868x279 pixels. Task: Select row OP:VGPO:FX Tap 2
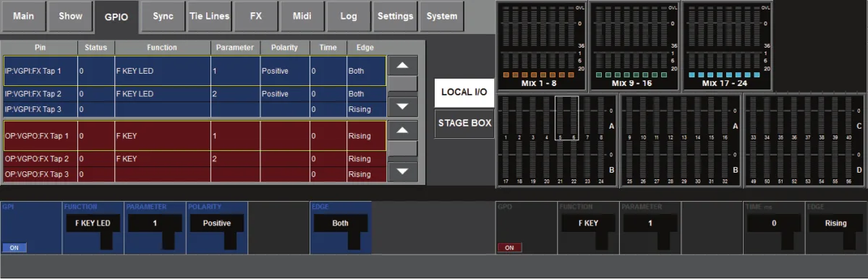pyautogui.click(x=195, y=158)
